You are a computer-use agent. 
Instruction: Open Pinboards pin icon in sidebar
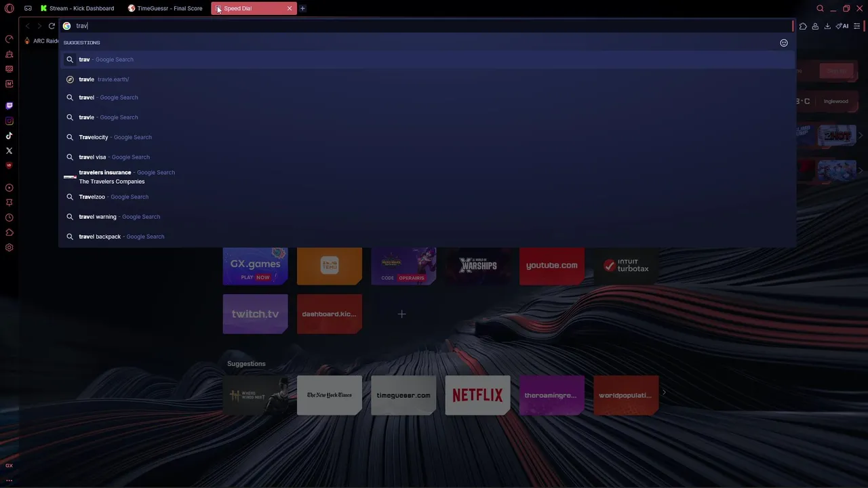(x=9, y=203)
